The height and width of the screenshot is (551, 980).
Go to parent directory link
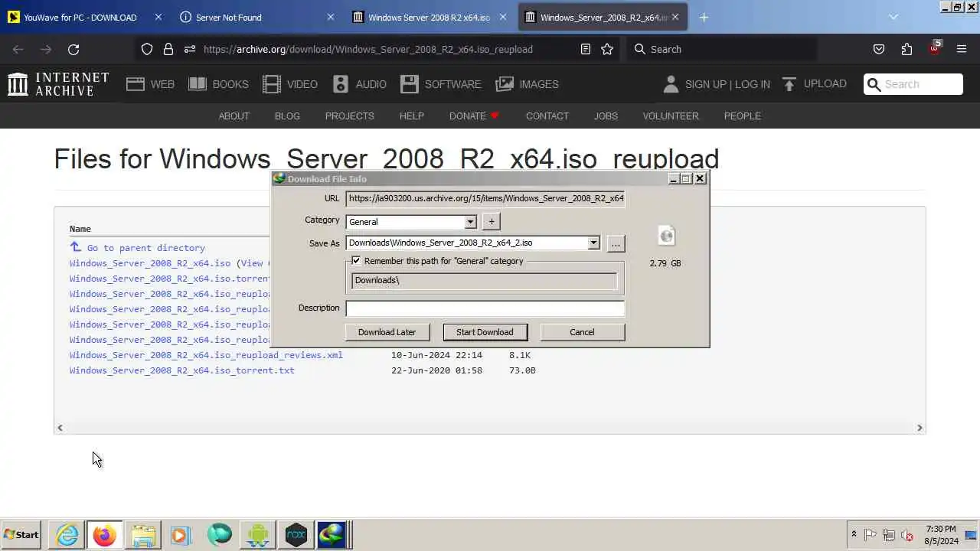[145, 248]
